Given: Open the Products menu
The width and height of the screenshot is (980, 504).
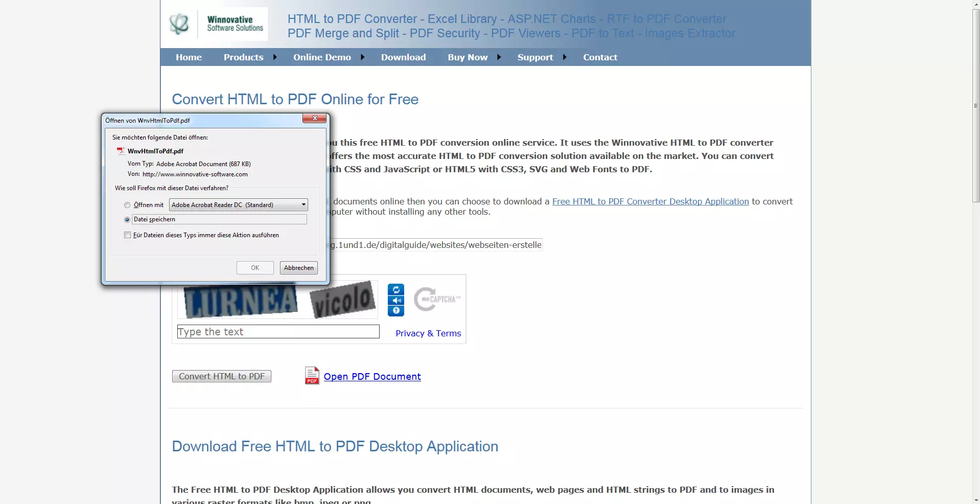Looking at the screenshot, I should [244, 57].
